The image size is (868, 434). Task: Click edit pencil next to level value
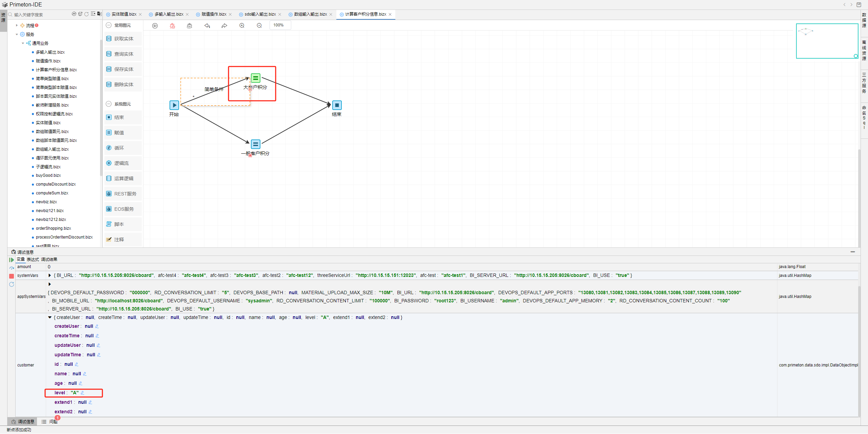[82, 393]
